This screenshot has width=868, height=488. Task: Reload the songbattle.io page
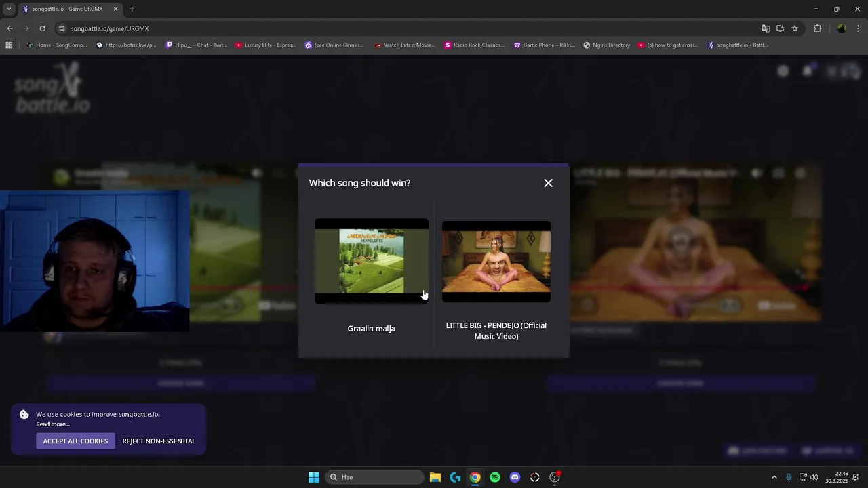coord(42,28)
